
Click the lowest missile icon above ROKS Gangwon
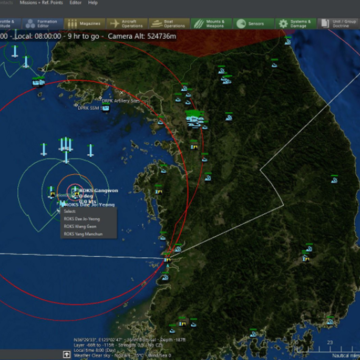66,157
